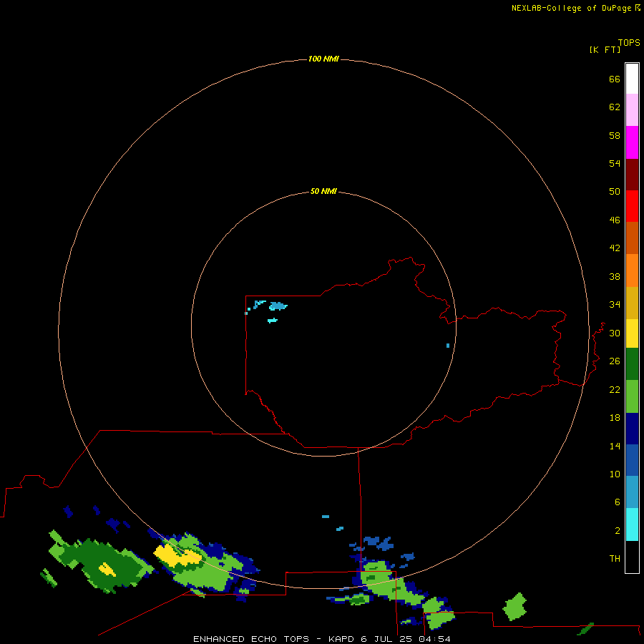Click the NEXLAB-College of DuPage credit text
The height and width of the screenshot is (644, 644).
click(575, 8)
